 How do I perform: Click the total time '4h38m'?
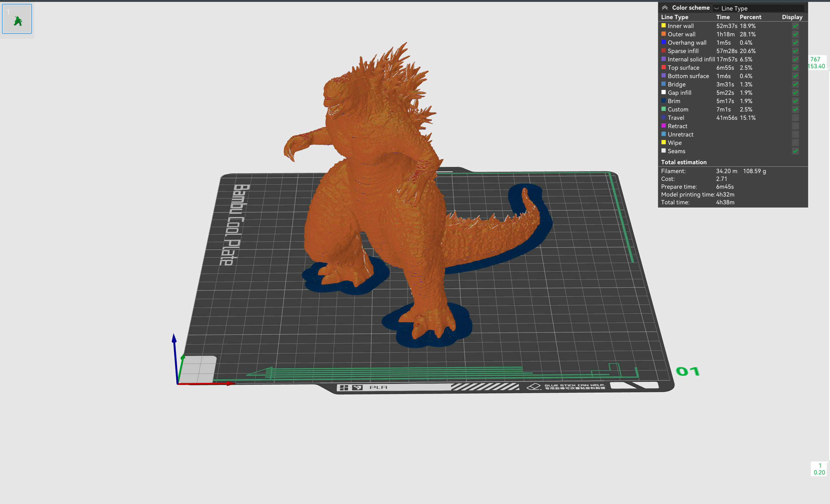pyautogui.click(x=725, y=202)
